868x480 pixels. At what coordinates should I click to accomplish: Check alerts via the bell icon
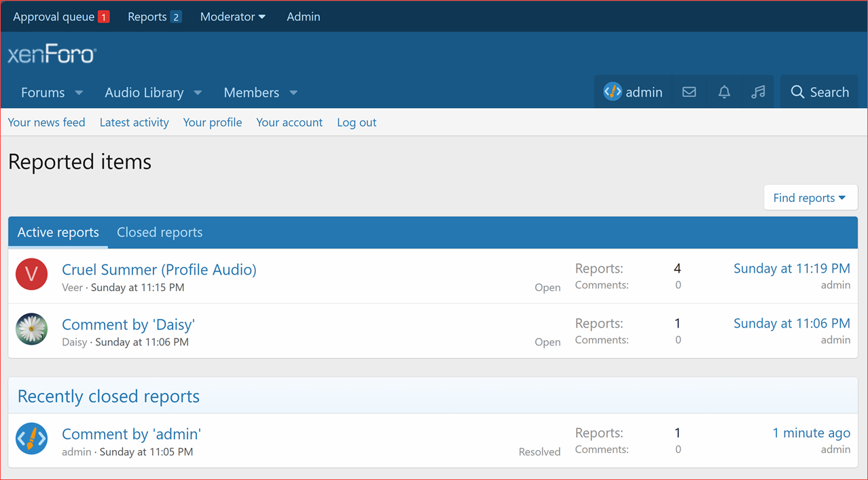(723, 92)
